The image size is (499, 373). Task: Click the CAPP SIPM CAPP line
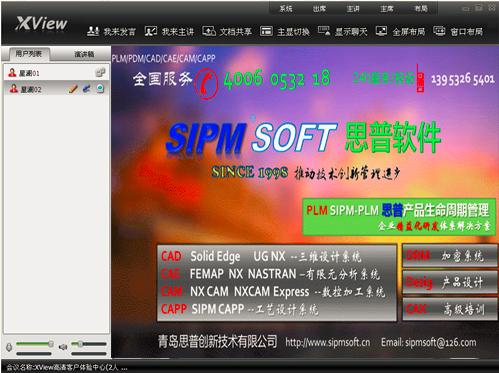tap(239, 309)
